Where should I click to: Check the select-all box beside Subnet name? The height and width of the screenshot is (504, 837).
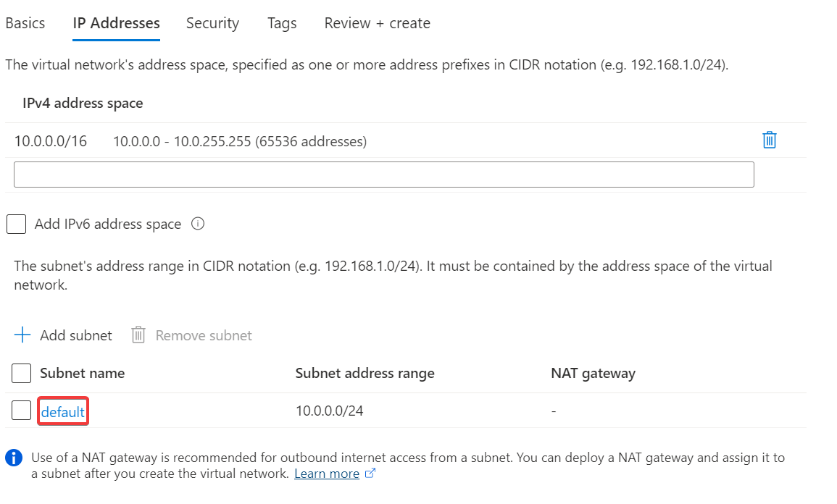pos(22,373)
